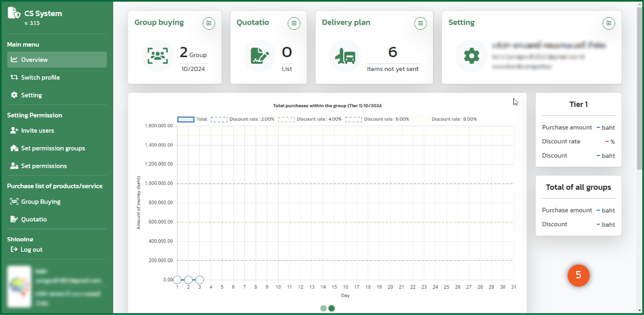
Task: Open the Delivery plan card menu
Action: pos(420,23)
